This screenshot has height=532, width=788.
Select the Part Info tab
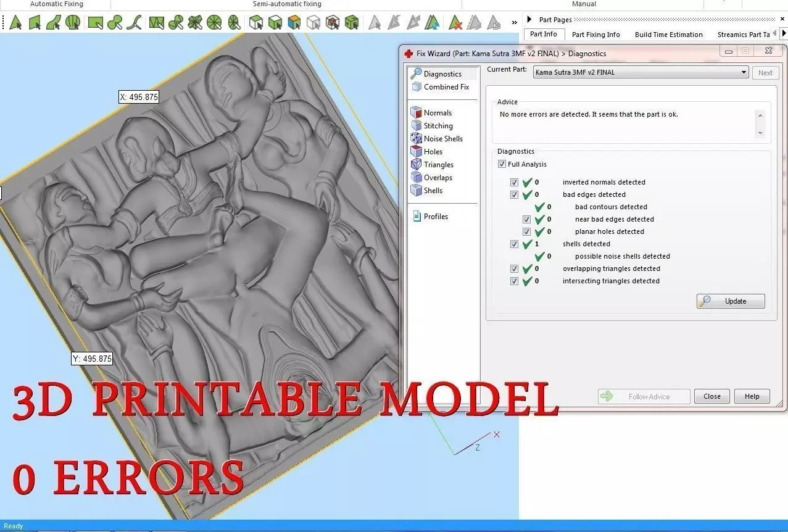click(x=544, y=35)
